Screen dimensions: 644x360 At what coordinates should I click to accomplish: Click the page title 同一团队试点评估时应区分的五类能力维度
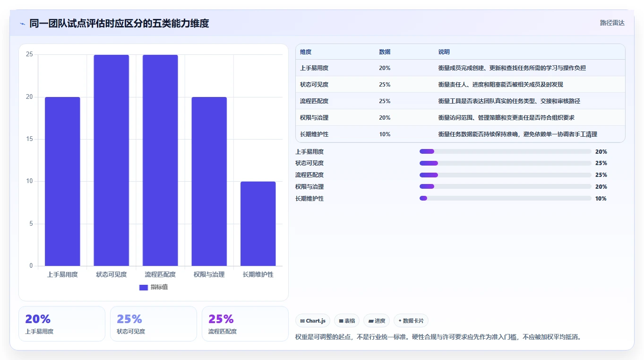tap(119, 23)
